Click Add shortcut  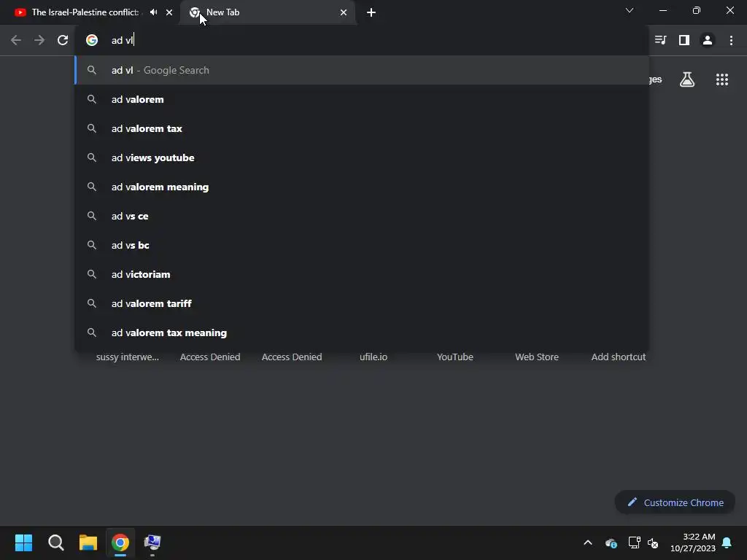coord(619,357)
